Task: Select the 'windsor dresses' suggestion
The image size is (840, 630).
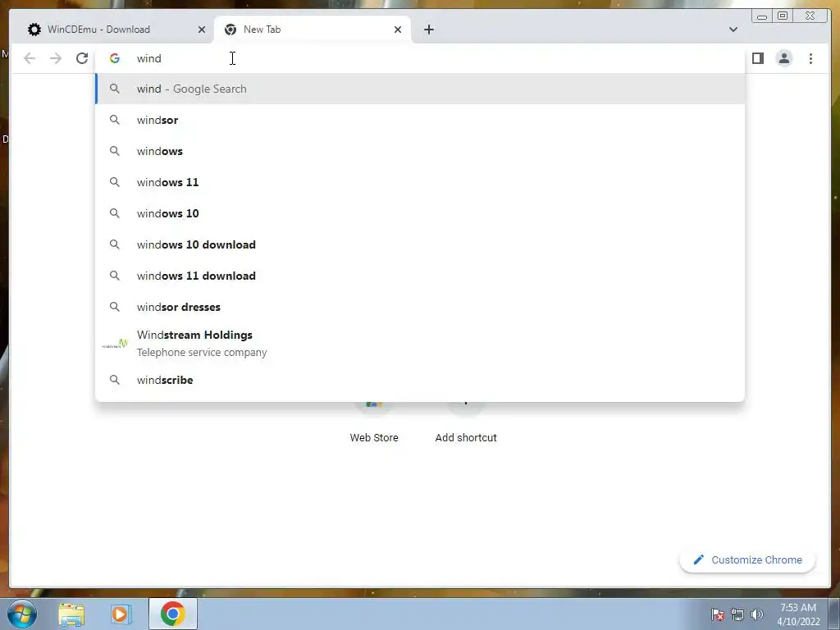Action: coord(420,307)
